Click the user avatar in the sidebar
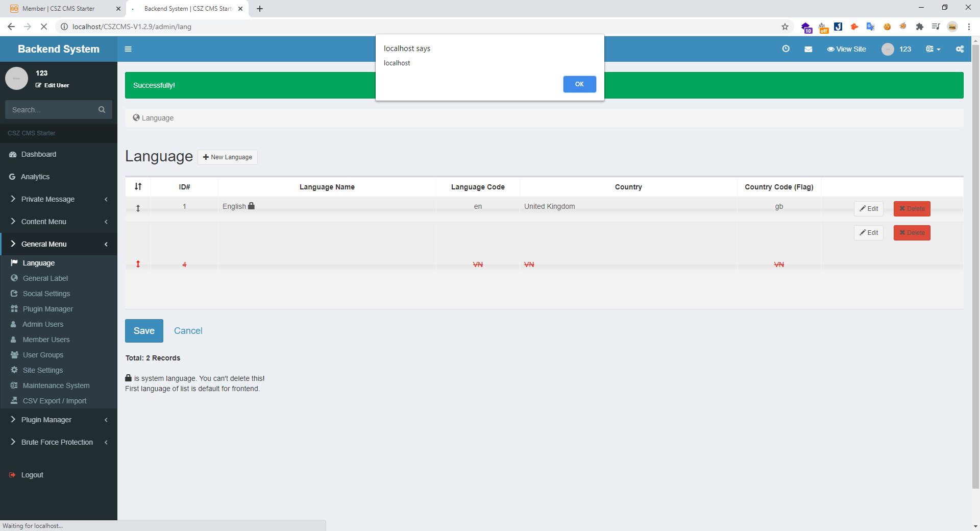This screenshot has height=531, width=980. click(16, 79)
